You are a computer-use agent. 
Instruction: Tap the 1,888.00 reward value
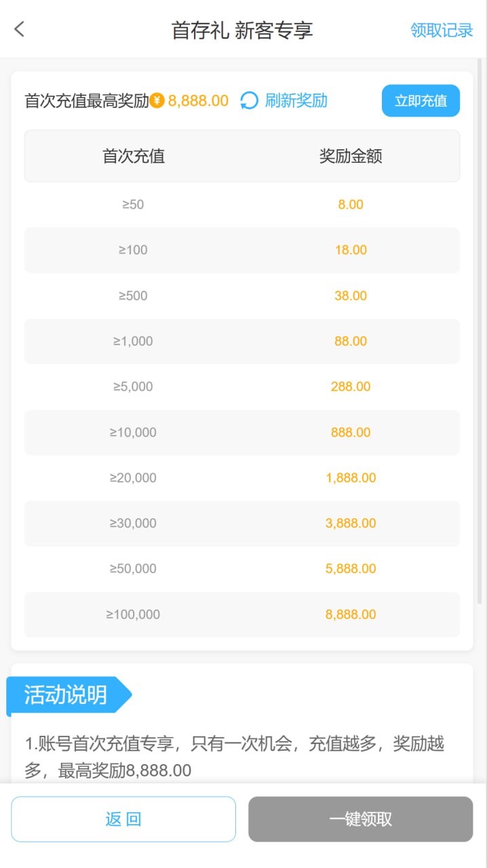tap(351, 478)
